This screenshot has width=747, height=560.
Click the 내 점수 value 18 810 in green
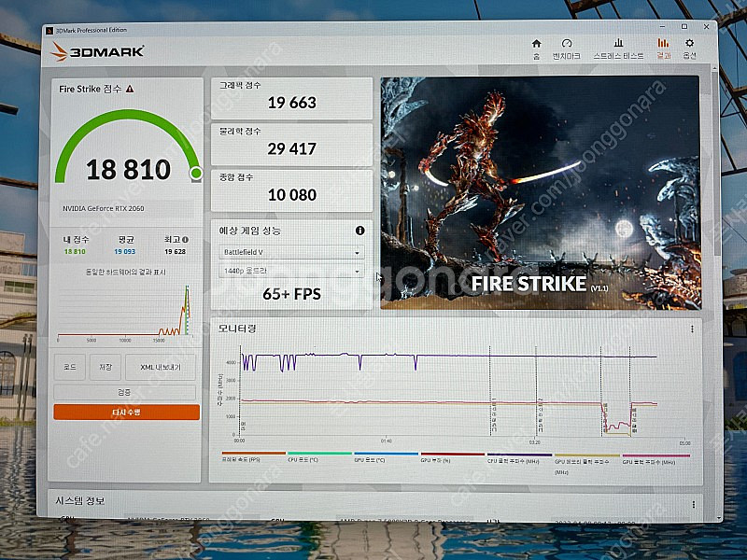coord(75,251)
